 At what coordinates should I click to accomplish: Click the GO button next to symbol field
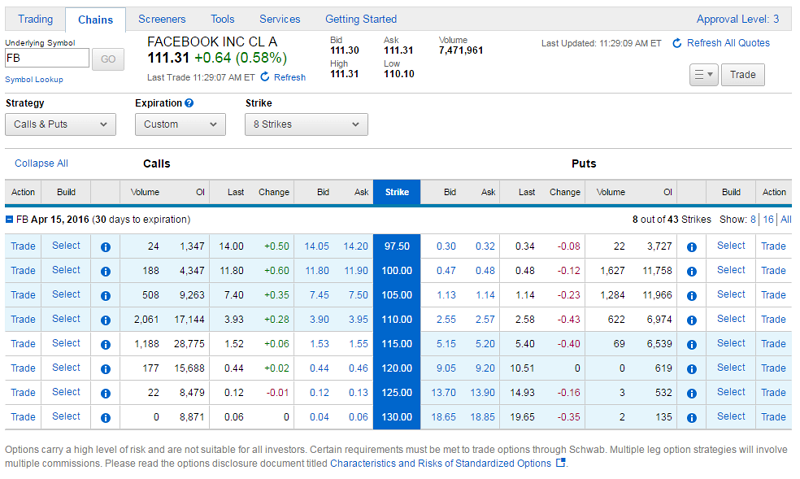point(108,59)
